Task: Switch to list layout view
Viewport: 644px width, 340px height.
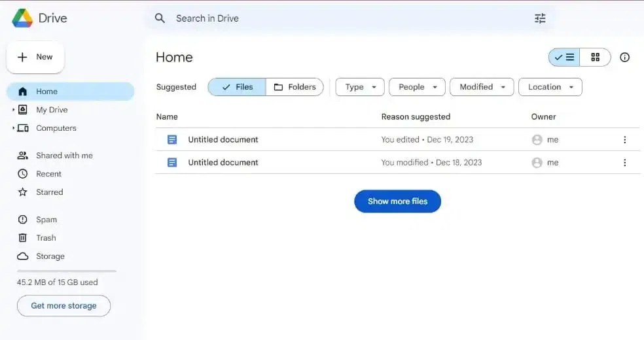Action: [564, 58]
